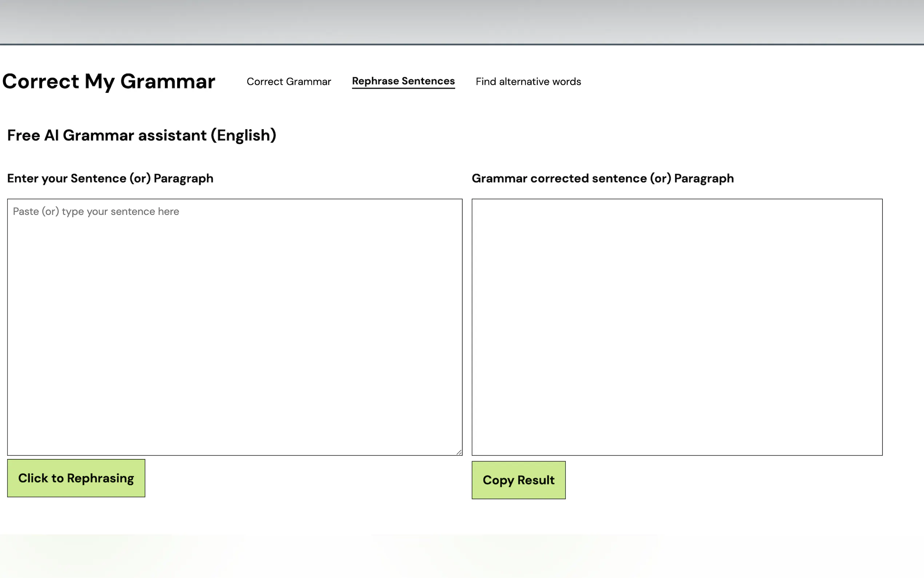Open the Correct Grammar tab
The height and width of the screenshot is (578, 924).
(288, 82)
